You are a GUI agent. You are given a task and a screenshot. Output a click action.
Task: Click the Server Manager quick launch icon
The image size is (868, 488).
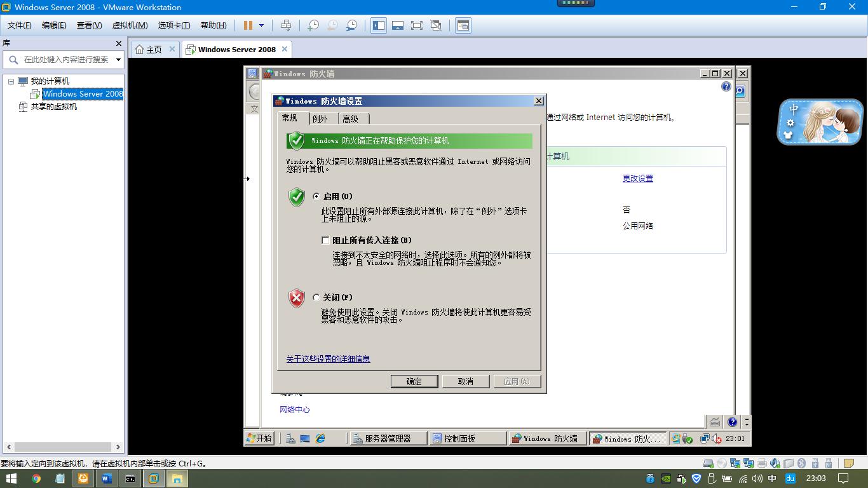[290, 438]
